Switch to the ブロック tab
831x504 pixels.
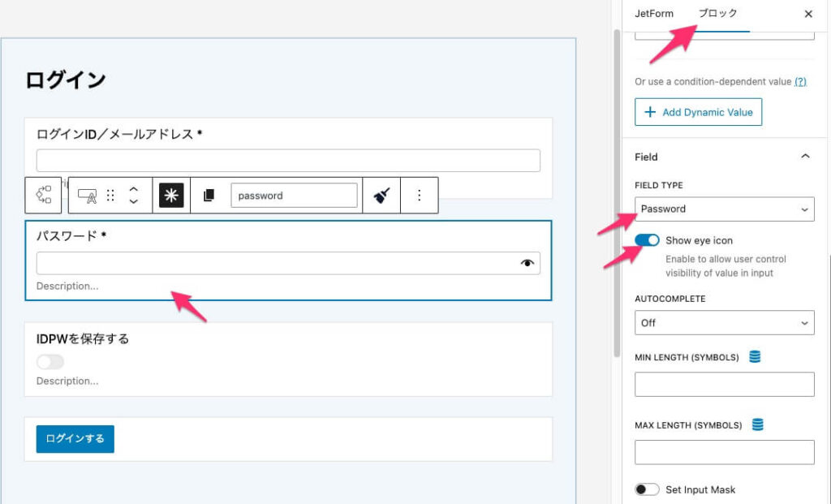(x=718, y=14)
